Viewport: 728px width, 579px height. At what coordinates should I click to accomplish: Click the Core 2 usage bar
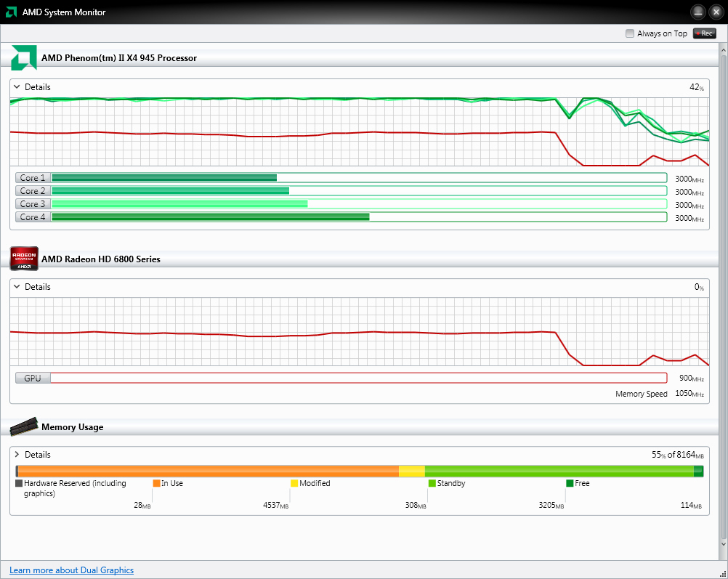[359, 191]
